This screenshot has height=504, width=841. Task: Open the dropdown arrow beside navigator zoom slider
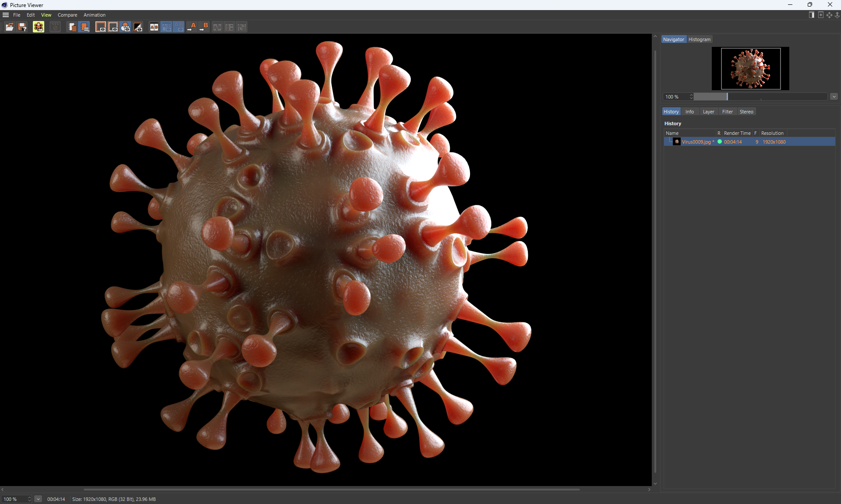pos(834,97)
